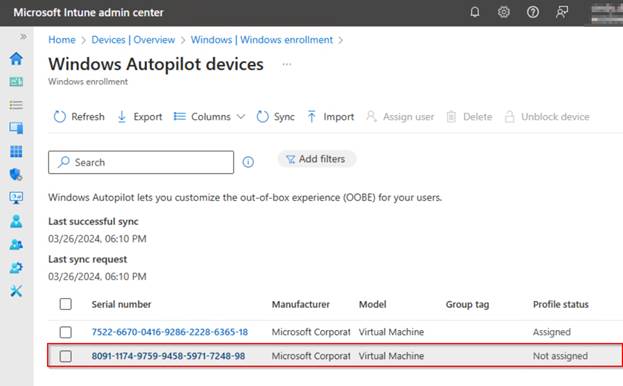
Task: Open Users single-person icon in sidebar
Action: [x=16, y=221]
